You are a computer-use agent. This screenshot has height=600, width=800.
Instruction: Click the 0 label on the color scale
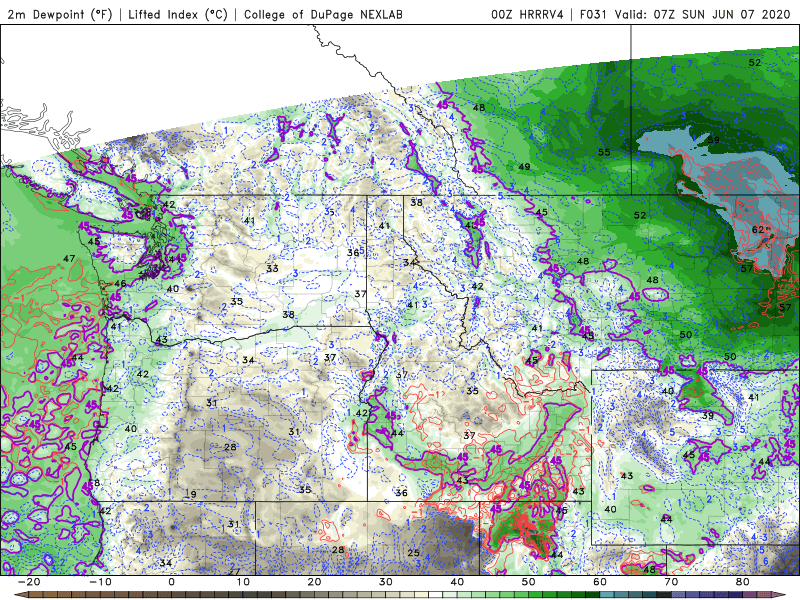[x=171, y=582]
